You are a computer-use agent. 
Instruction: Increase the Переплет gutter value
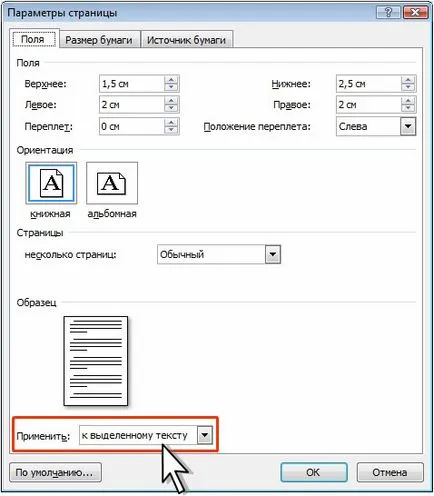(172, 122)
